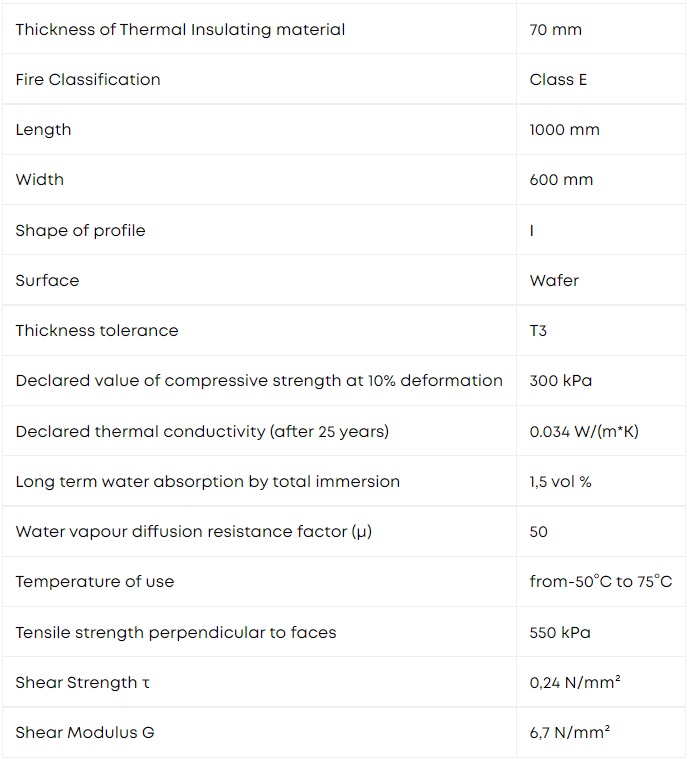Select the temperature range from-50°C to 75°C

(x=601, y=581)
